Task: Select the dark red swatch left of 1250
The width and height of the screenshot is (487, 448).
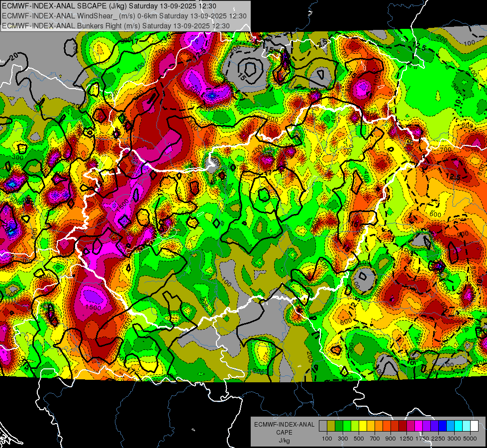Action: [x=403, y=426]
